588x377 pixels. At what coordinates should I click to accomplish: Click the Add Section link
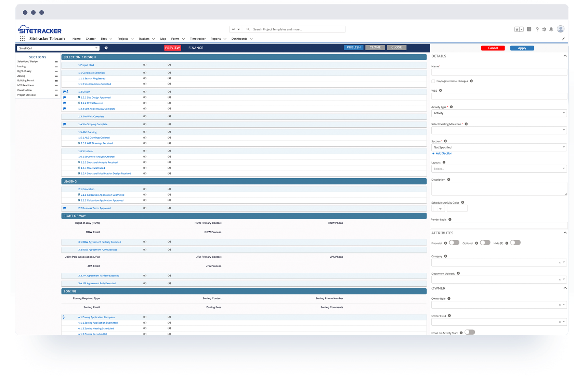(444, 154)
